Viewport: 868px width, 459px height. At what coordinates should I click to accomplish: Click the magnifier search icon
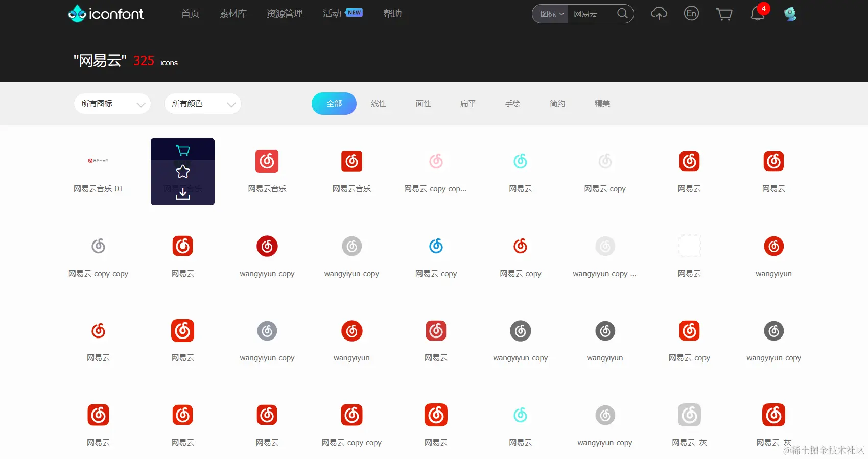(622, 13)
